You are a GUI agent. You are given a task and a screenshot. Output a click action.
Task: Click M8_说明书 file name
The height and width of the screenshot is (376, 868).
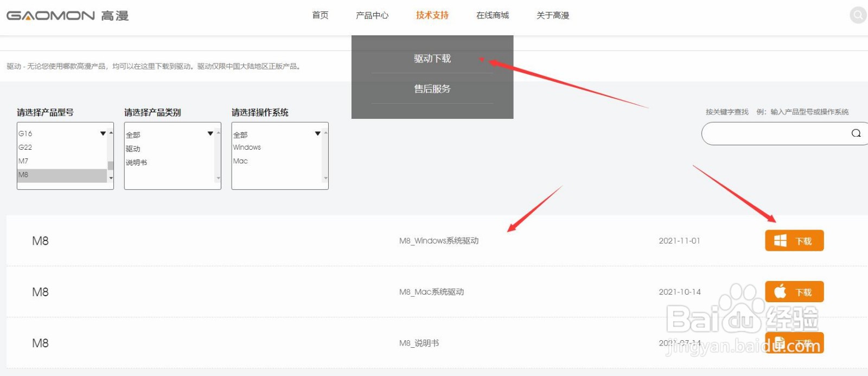point(419,343)
